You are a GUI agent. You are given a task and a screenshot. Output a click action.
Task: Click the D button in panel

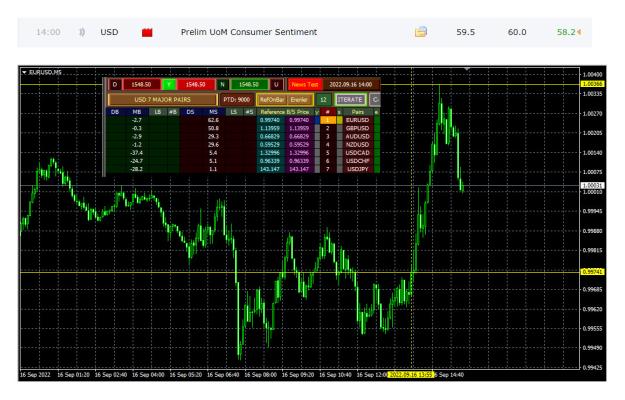coord(115,84)
